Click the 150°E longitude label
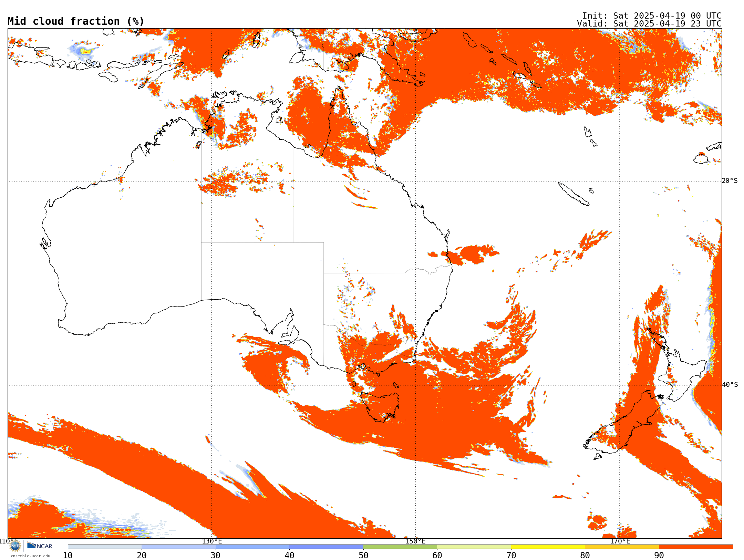This screenshot has height=560, width=744. pyautogui.click(x=415, y=541)
